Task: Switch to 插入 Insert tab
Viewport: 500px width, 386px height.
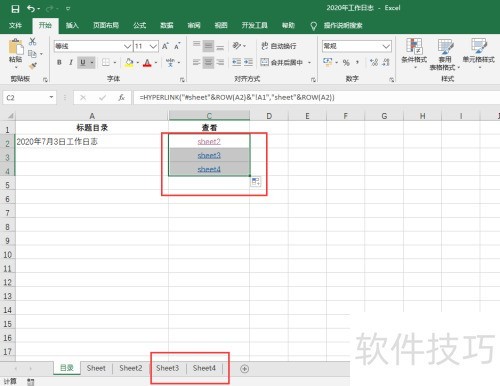Action: coord(72,25)
